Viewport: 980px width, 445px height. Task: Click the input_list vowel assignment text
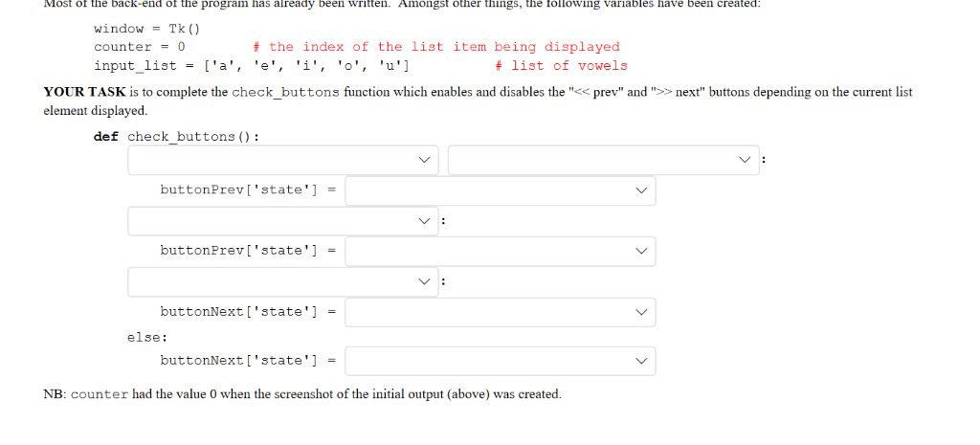[x=252, y=66]
